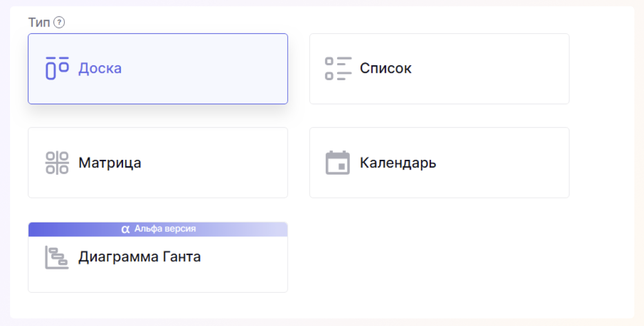Viewport: 644px width, 326px height.
Task: Click the alpha symbol in the banner
Action: [x=125, y=229]
